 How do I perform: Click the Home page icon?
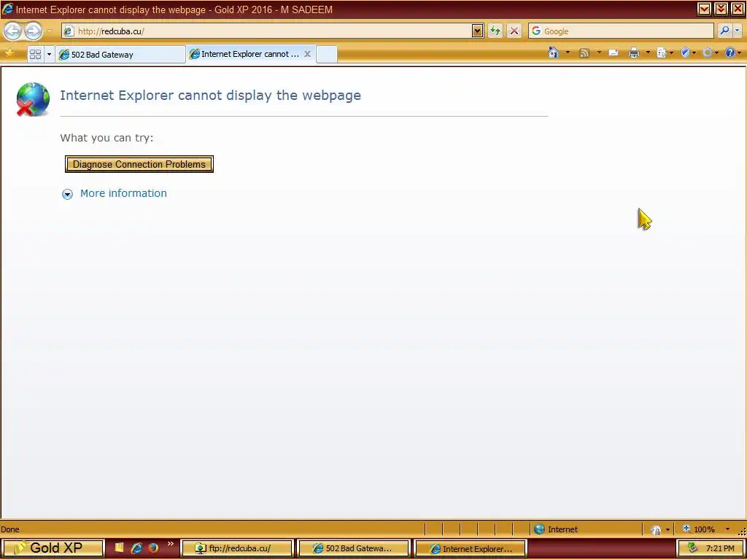[554, 52]
